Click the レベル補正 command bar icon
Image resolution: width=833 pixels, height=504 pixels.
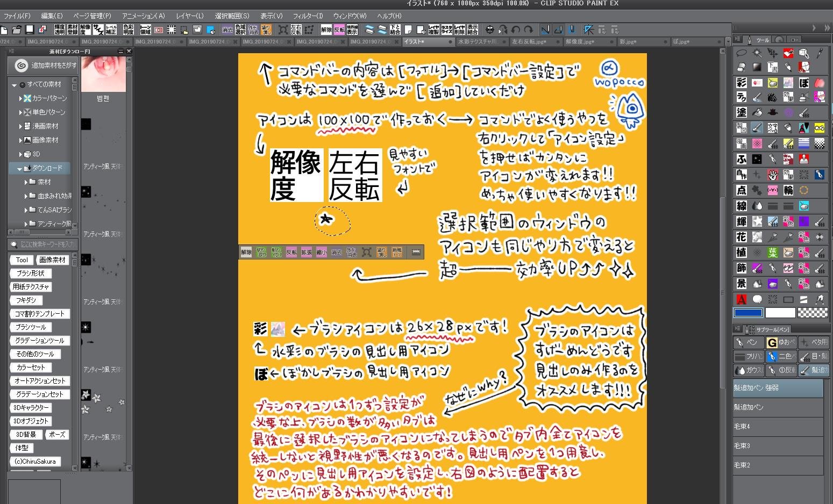click(x=111, y=30)
